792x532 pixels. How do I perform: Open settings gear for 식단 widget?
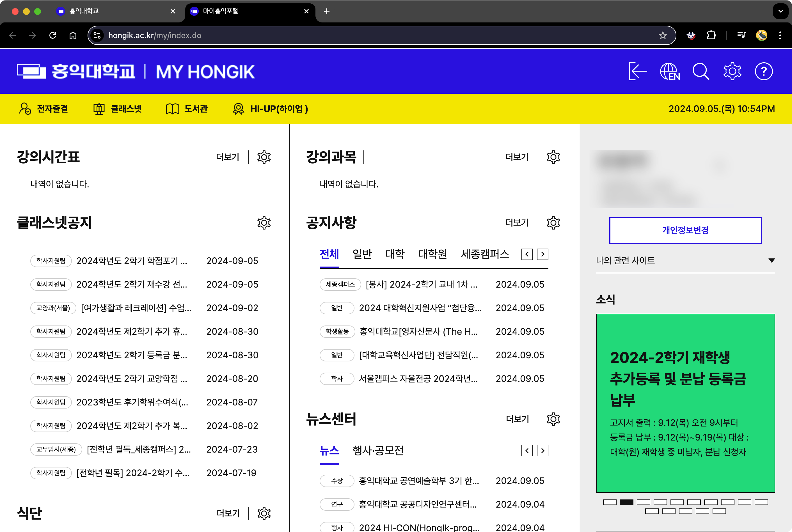coord(264,513)
